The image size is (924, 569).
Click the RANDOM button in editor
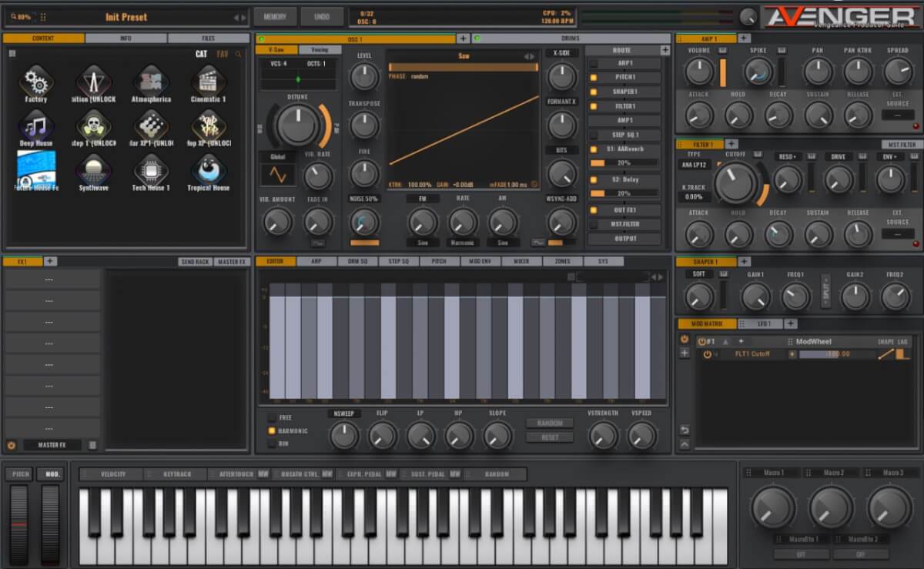(550, 423)
